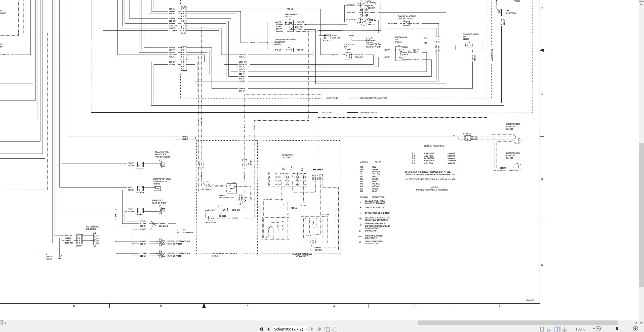Click the VIB CONTROL SOLENOID label
The height and width of the screenshot is (332, 644).
coord(92,228)
